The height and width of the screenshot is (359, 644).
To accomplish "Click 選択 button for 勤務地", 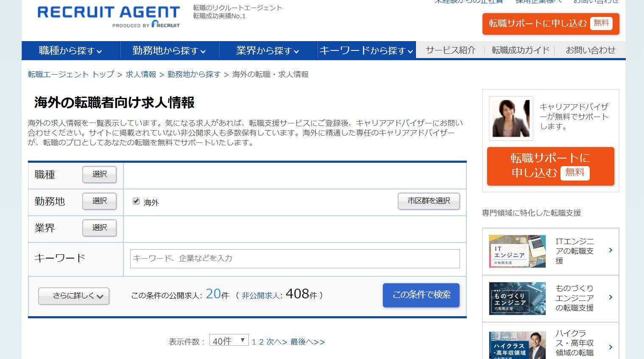I will click(100, 201).
